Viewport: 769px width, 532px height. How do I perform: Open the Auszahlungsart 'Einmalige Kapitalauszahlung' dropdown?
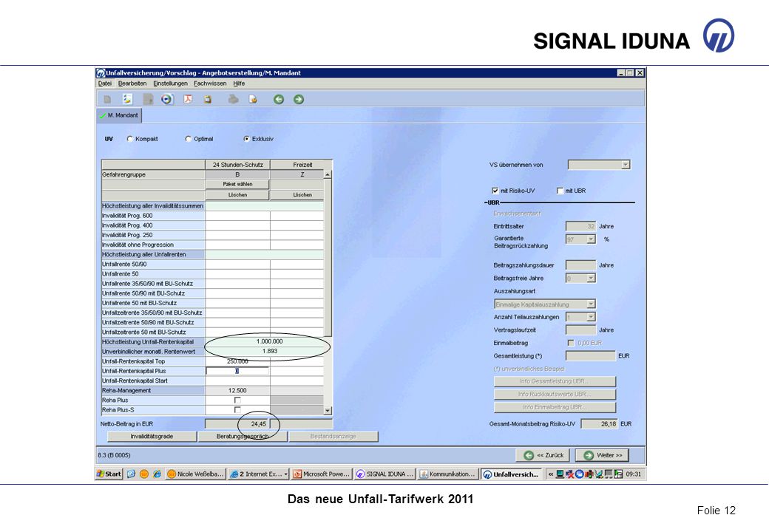pyautogui.click(x=591, y=304)
